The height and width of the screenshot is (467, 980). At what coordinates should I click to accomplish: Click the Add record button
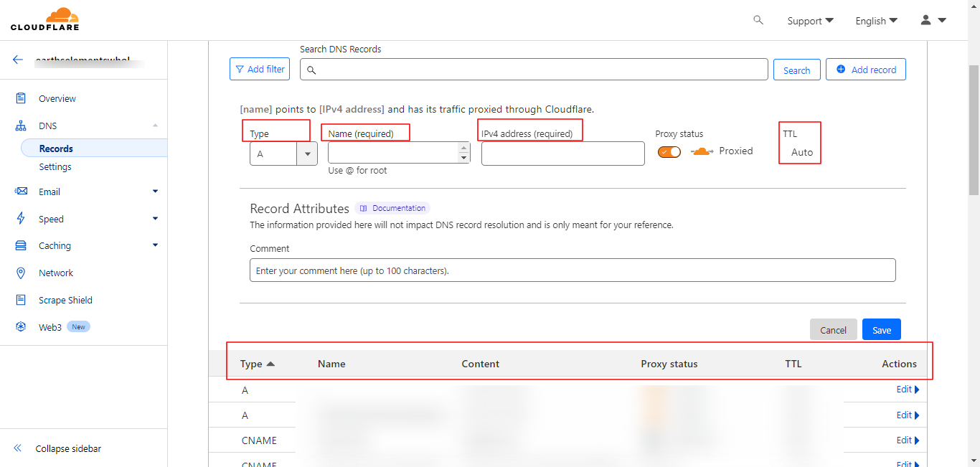866,70
